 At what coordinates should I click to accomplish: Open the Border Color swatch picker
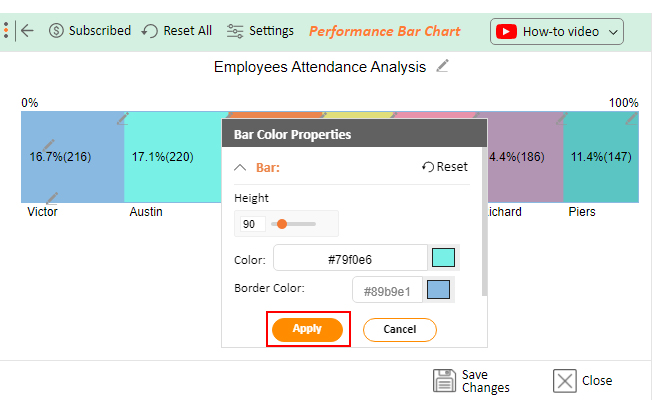click(438, 289)
